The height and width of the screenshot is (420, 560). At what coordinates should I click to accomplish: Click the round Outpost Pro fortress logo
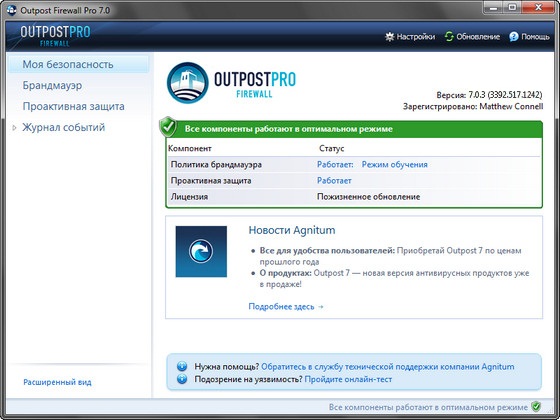[188, 83]
